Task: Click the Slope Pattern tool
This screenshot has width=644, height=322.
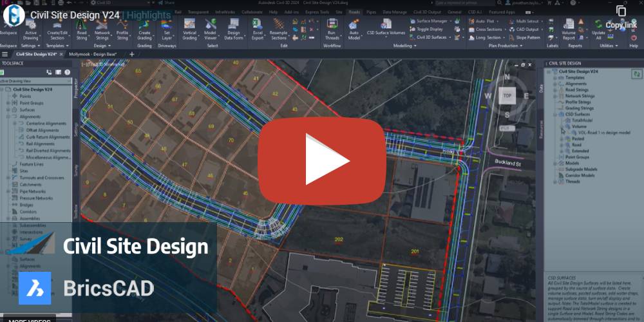Action: pyautogui.click(x=525, y=37)
